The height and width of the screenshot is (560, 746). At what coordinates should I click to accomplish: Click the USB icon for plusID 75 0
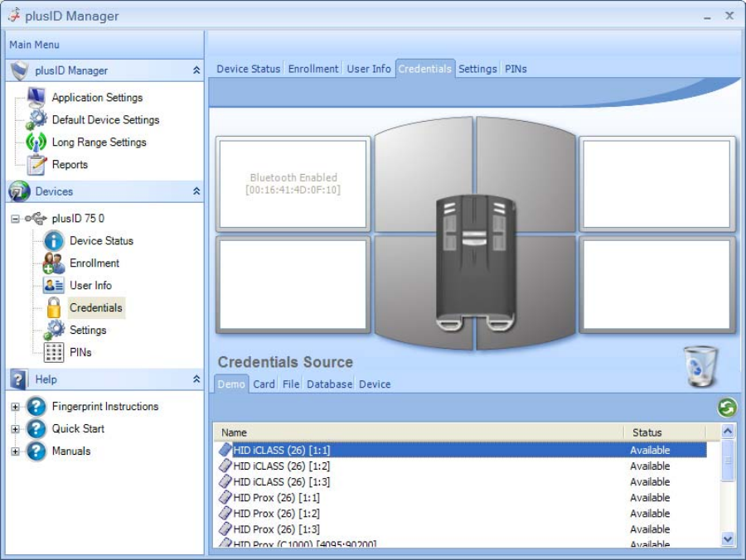coord(36,218)
